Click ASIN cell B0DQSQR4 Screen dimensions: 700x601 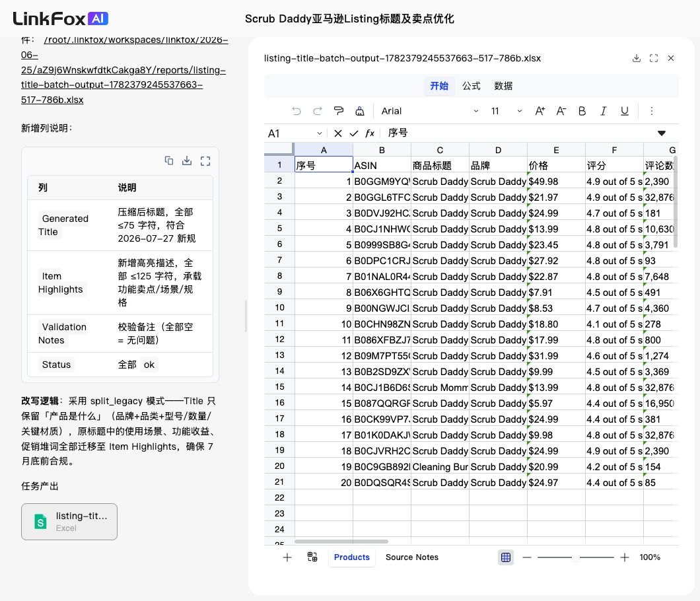pos(382,482)
